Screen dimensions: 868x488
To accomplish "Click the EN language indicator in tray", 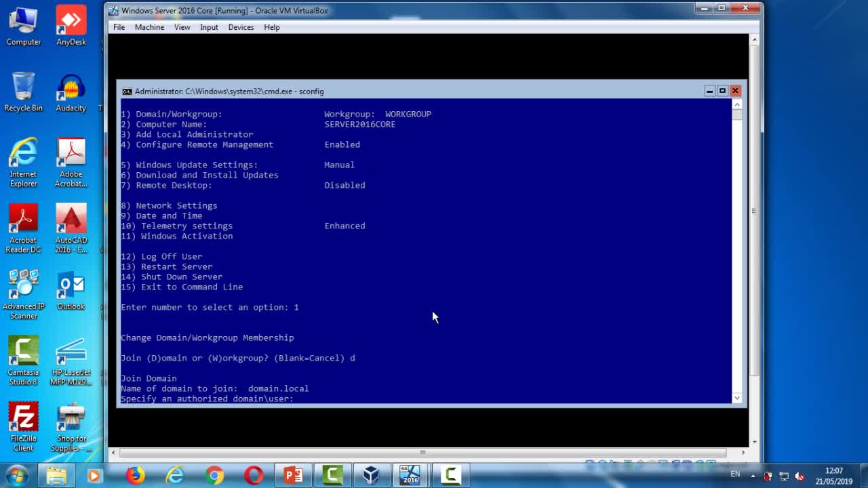I will click(x=735, y=474).
